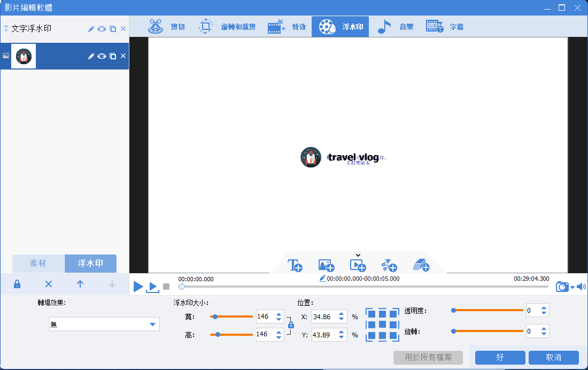The height and width of the screenshot is (370, 588).
Task: Add a video watermark
Action: click(x=358, y=265)
